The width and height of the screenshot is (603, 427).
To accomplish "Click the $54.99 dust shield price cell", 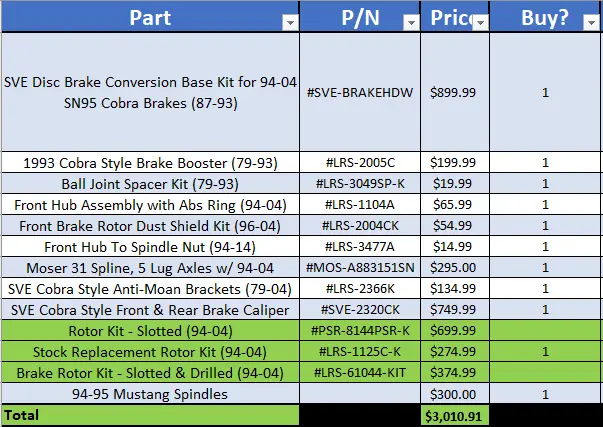I will (x=455, y=225).
